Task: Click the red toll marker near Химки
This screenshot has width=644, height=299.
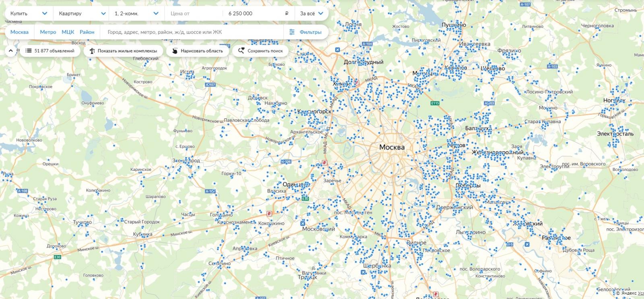Action: pyautogui.click(x=356, y=83)
